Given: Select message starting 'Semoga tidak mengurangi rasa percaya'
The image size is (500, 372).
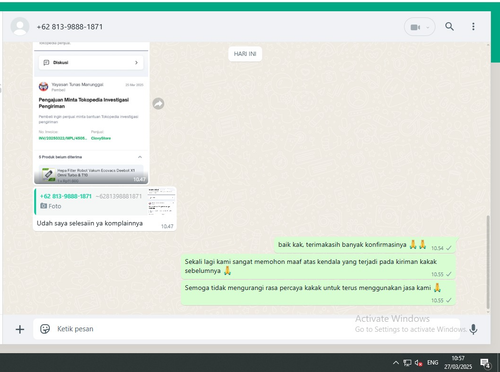Looking at the screenshot, I should pos(318,293).
